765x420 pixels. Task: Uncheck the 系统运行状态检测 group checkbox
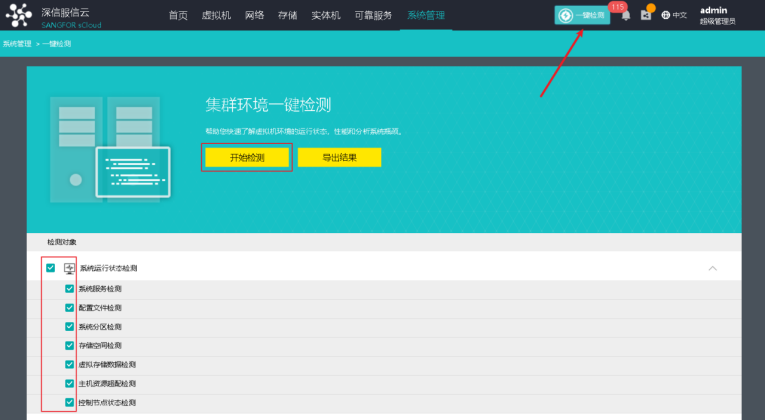click(51, 268)
